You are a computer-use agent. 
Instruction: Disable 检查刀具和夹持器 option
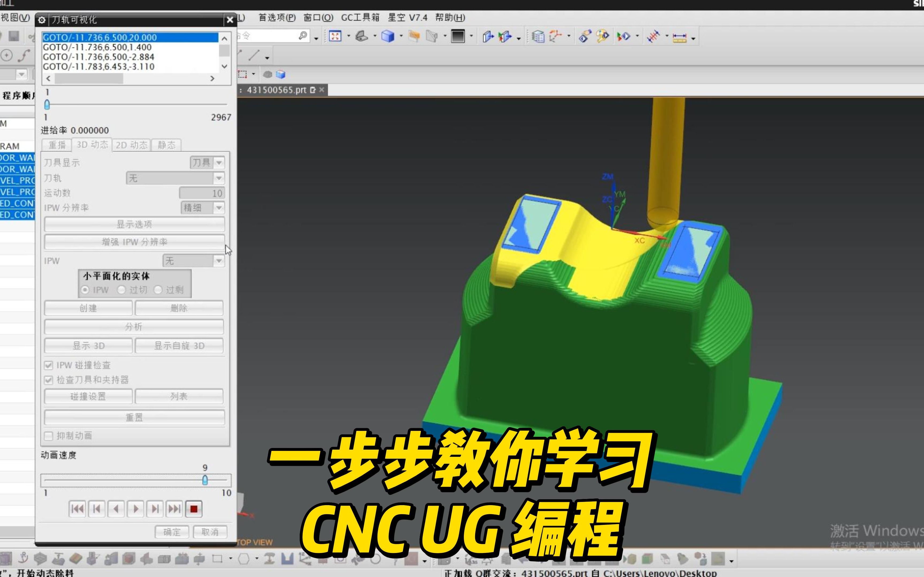point(48,380)
